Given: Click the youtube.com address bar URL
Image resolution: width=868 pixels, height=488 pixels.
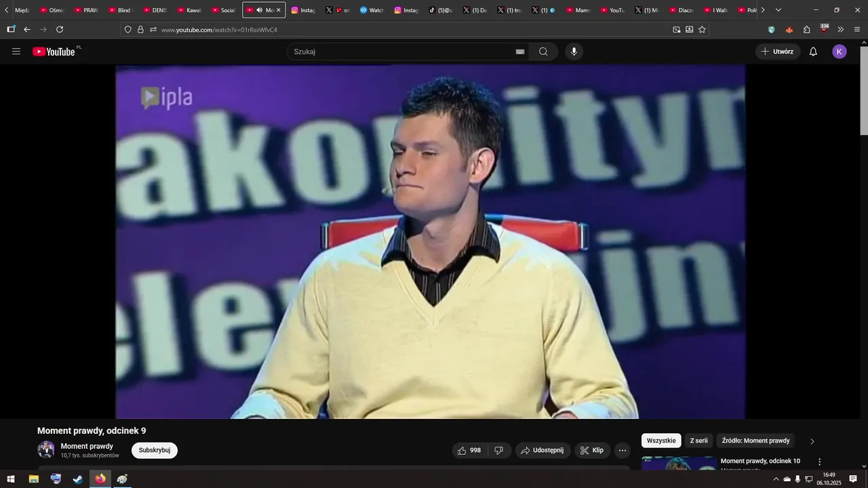Looking at the screenshot, I should (x=219, y=30).
